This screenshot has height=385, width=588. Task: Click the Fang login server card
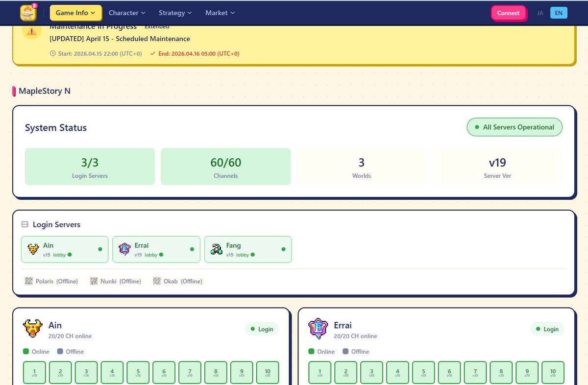click(248, 249)
